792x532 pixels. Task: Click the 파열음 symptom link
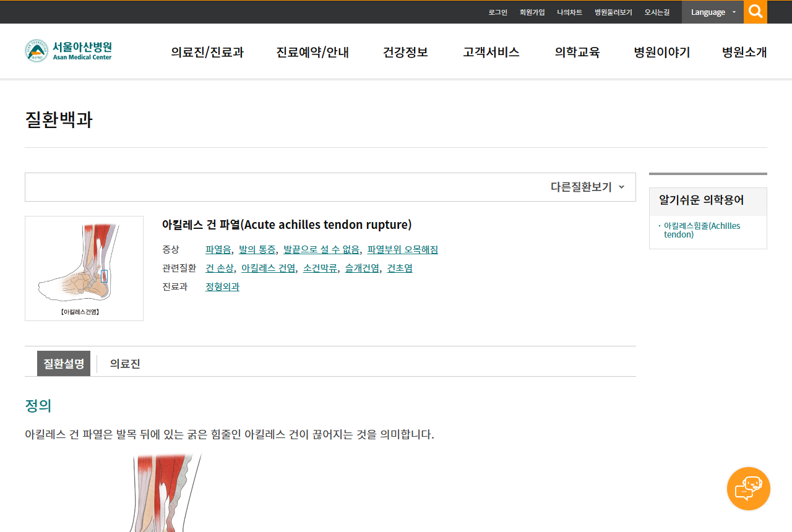point(218,250)
